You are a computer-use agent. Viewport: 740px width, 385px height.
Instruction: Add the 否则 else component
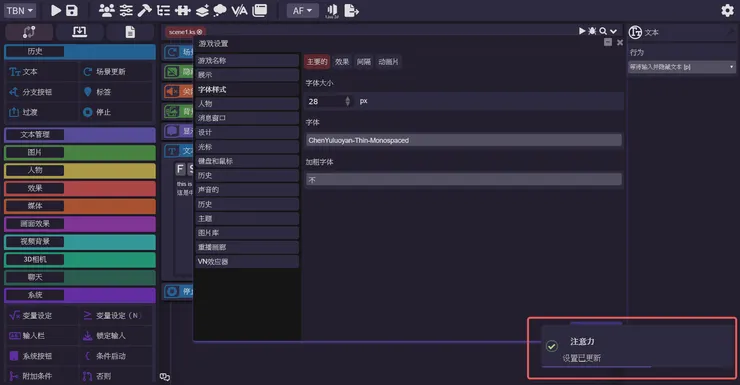(x=116, y=376)
